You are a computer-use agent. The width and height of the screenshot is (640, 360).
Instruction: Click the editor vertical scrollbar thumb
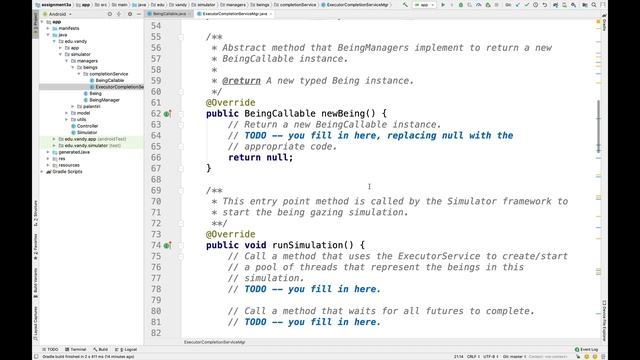point(599,126)
